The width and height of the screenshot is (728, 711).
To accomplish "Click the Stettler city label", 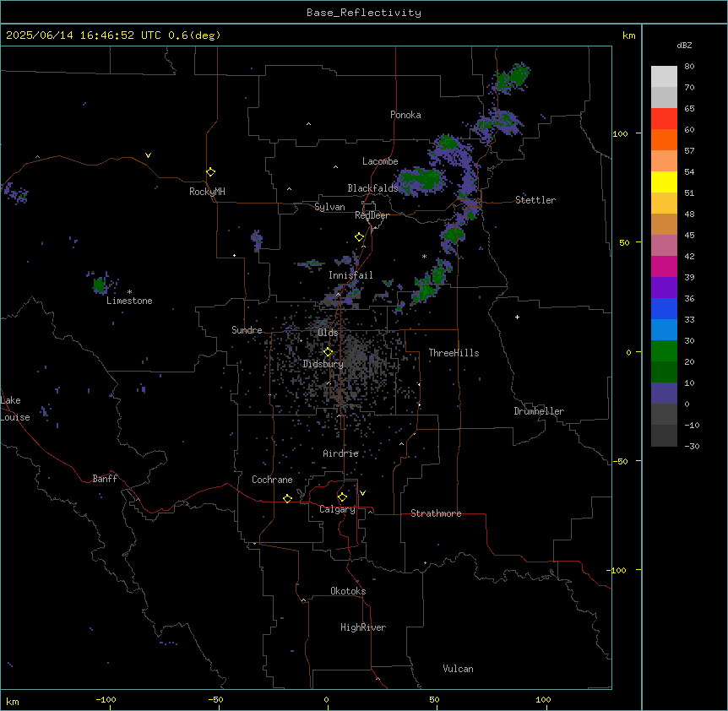I will click(535, 200).
